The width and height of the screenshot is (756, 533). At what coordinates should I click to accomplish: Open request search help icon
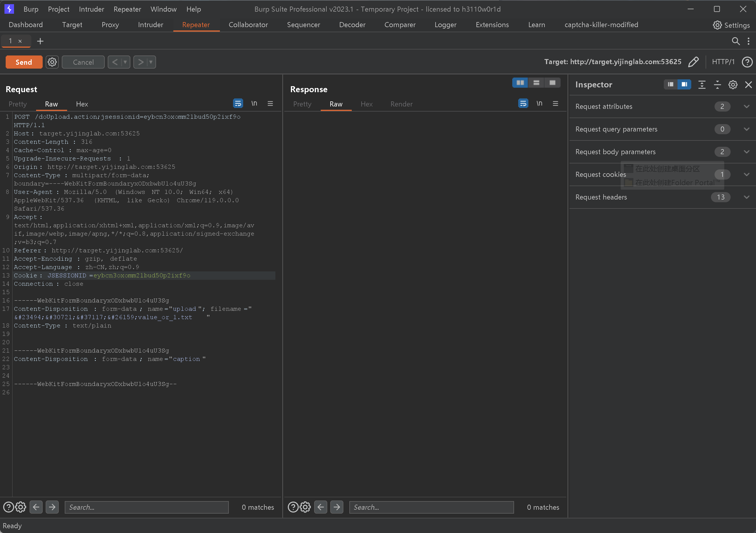point(9,507)
